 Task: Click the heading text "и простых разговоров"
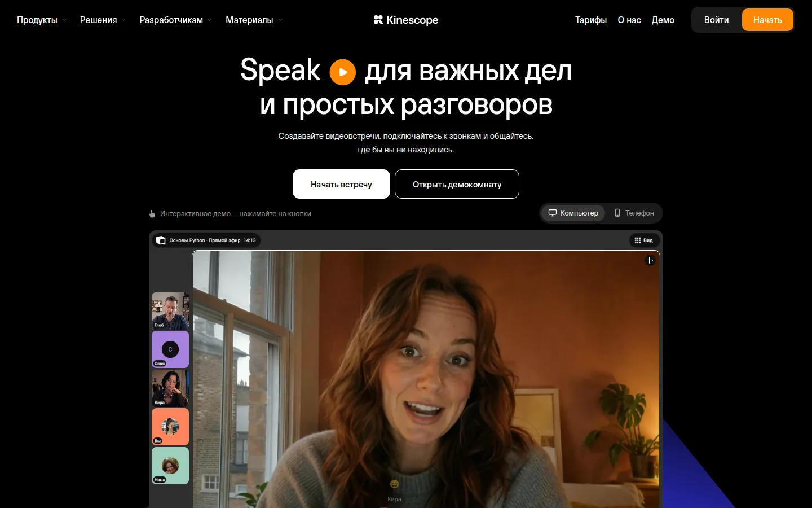coord(406,104)
